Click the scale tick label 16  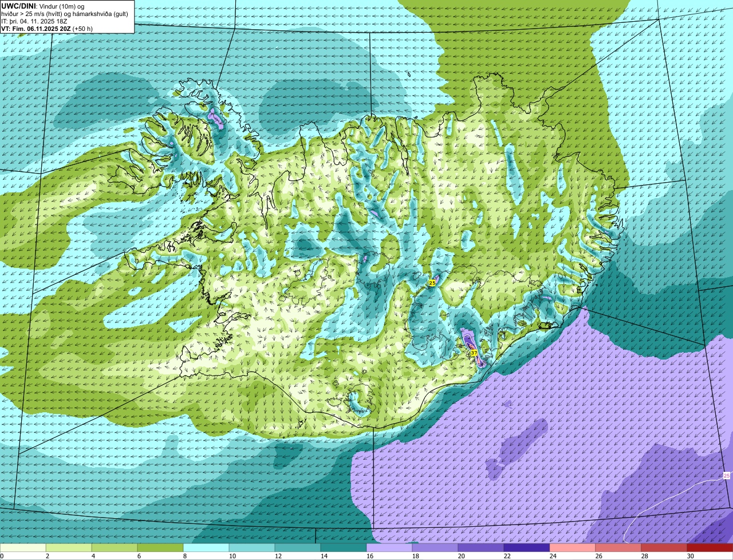point(369,556)
